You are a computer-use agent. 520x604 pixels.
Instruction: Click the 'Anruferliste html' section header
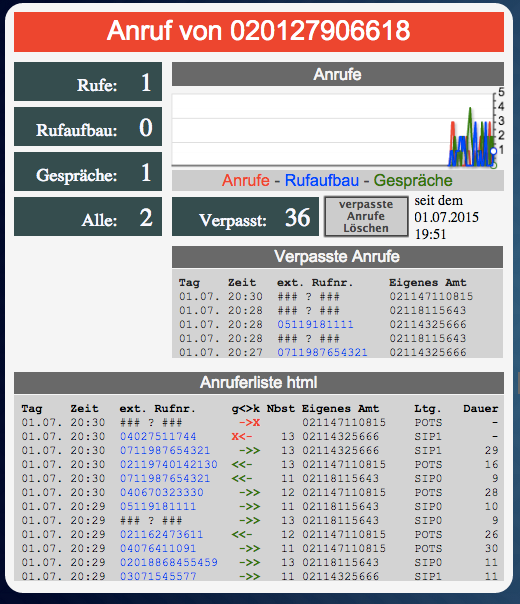[259, 383]
